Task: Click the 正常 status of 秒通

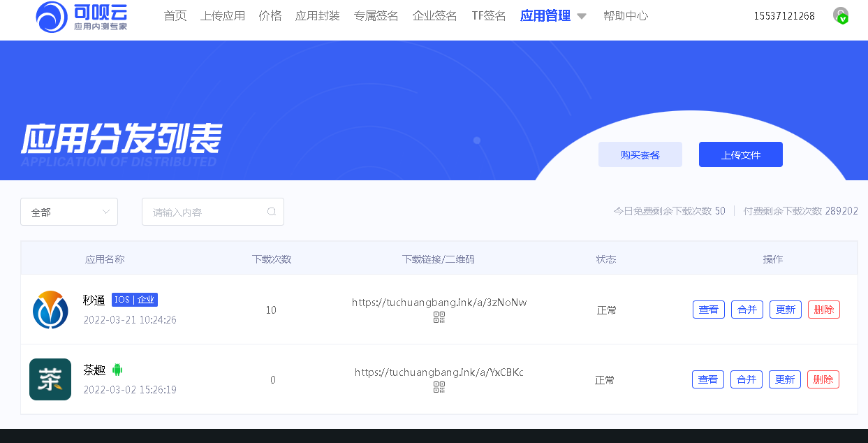Action: point(606,310)
